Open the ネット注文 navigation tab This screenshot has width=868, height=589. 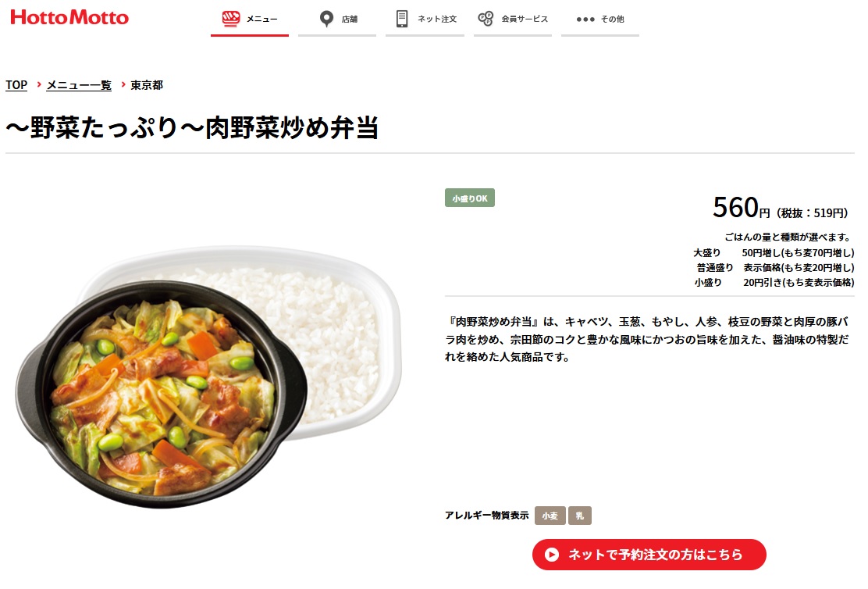tap(425, 20)
